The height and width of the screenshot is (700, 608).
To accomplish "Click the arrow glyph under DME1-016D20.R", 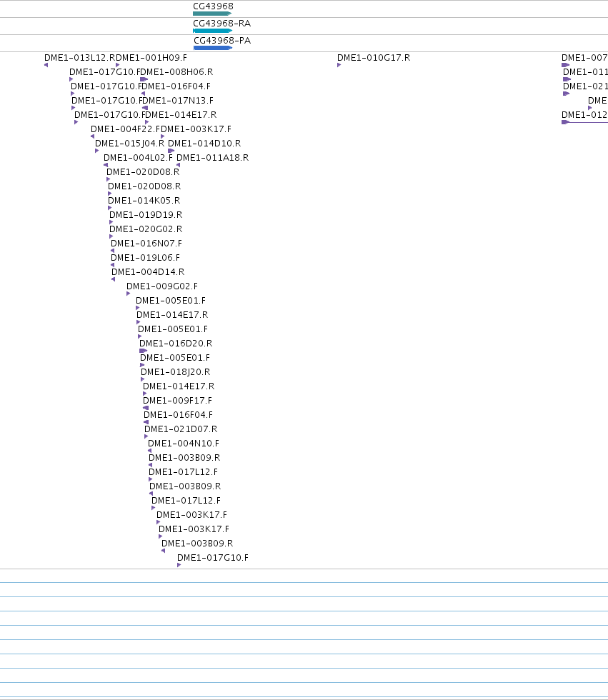I will 144,351.
